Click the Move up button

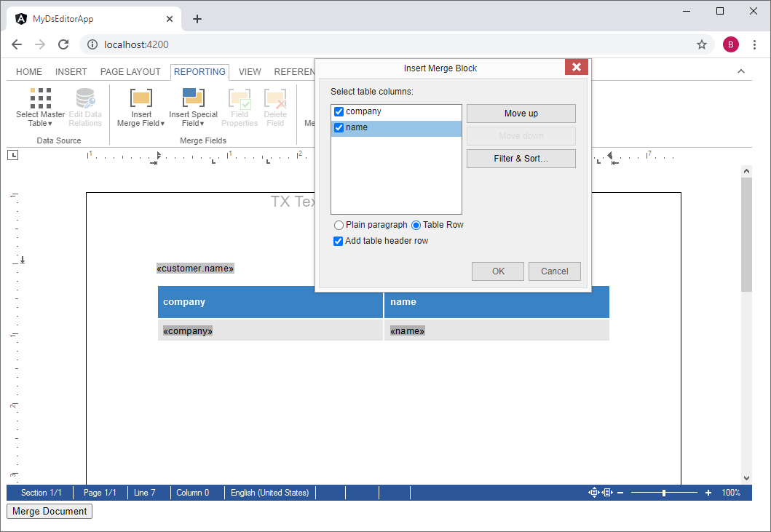click(x=521, y=114)
